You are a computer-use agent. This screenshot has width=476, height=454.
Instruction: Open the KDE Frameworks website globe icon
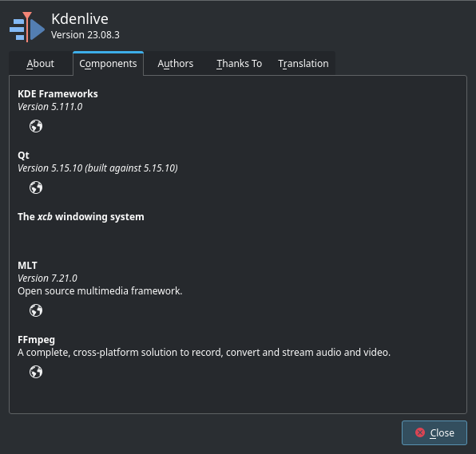tap(36, 126)
